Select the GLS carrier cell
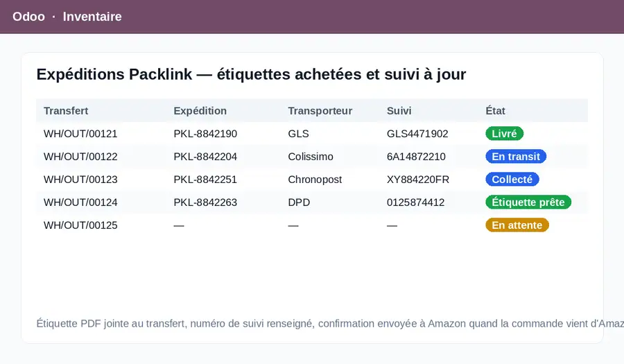624x364 pixels. 298,134
